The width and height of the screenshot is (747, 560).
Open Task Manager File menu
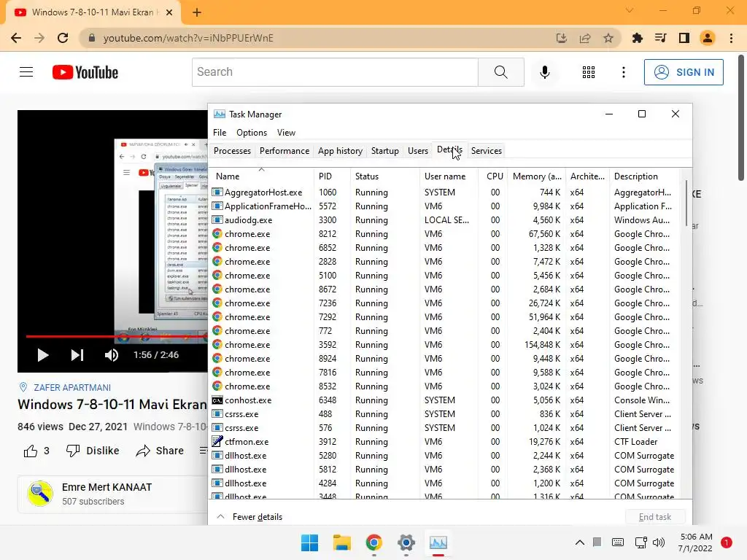pyautogui.click(x=220, y=133)
